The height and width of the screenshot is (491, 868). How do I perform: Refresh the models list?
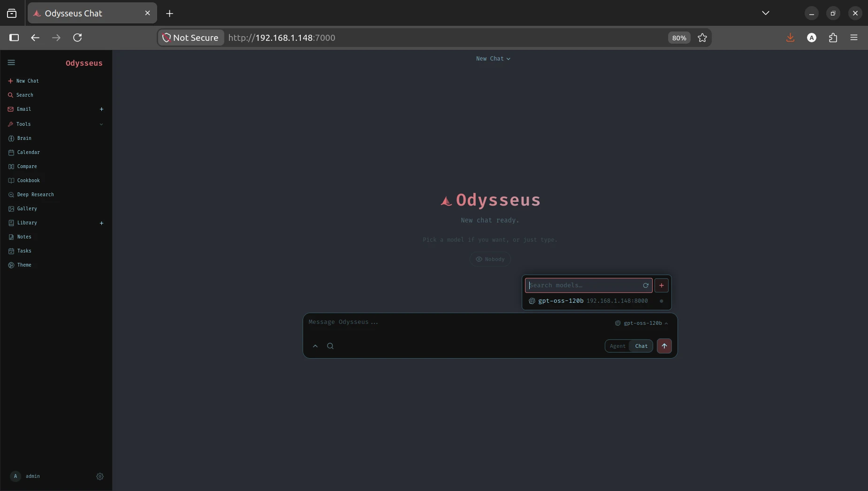(x=646, y=285)
